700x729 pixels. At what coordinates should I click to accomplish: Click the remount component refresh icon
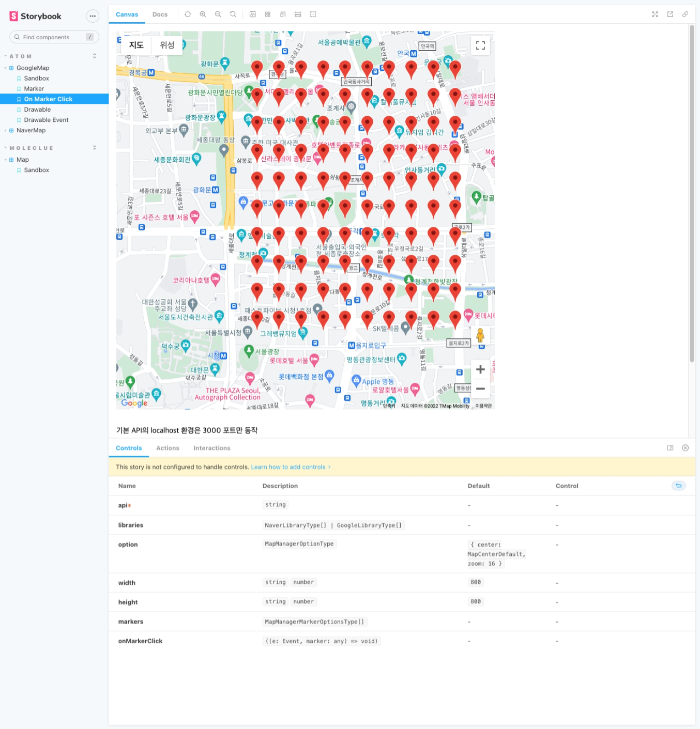tap(188, 14)
